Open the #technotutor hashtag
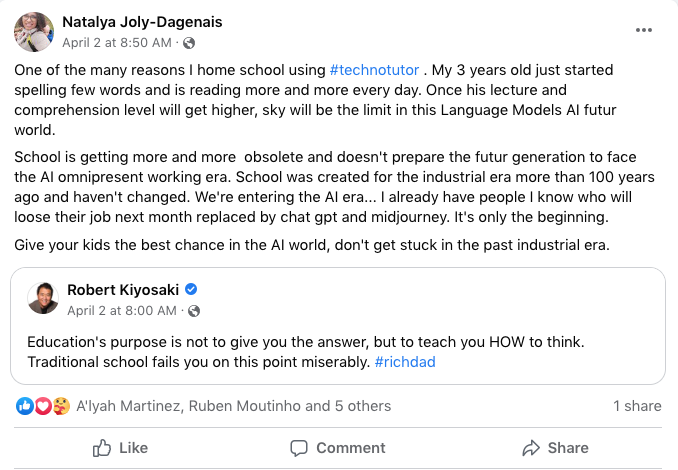 pyautogui.click(x=374, y=70)
